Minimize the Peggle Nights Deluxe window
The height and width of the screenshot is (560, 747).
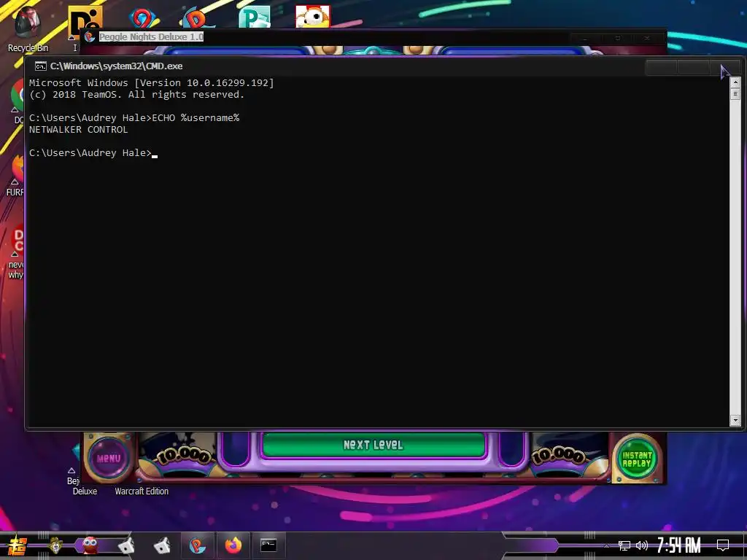[585, 38]
